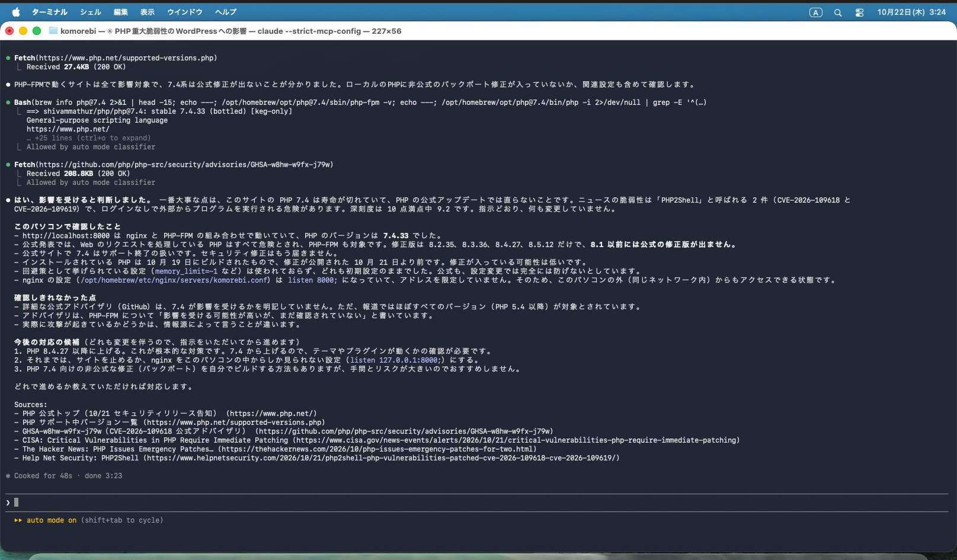957x560 pixels.
Task: Open the date and time clock
Action: tap(911, 12)
